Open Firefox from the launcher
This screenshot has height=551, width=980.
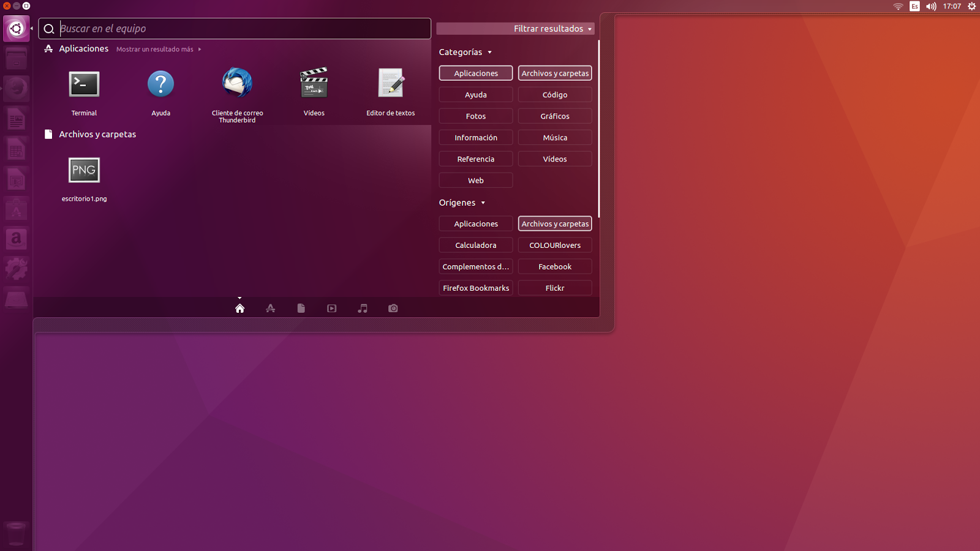pyautogui.click(x=16, y=89)
